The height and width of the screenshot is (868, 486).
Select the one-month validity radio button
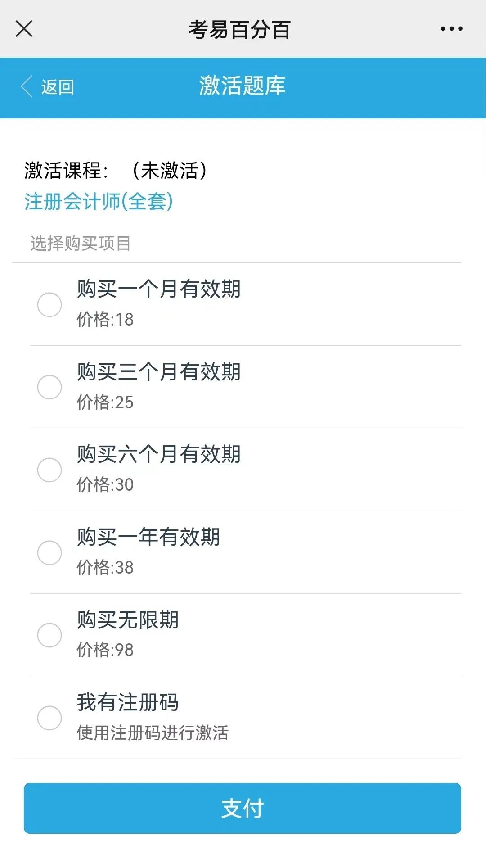pyautogui.click(x=49, y=305)
